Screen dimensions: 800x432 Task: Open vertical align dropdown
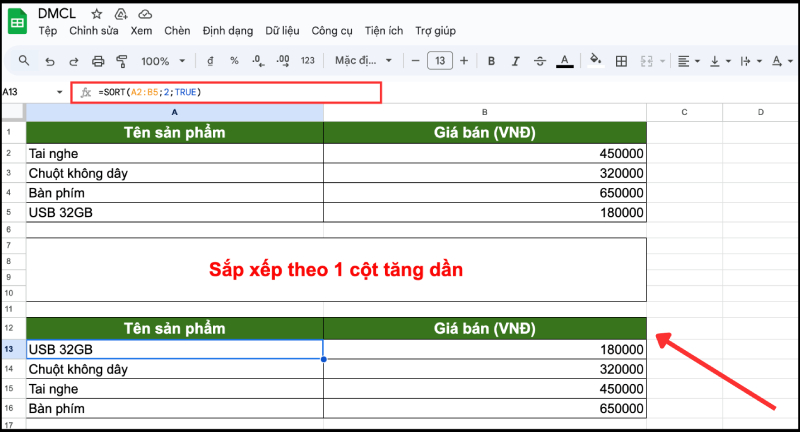[x=720, y=61]
